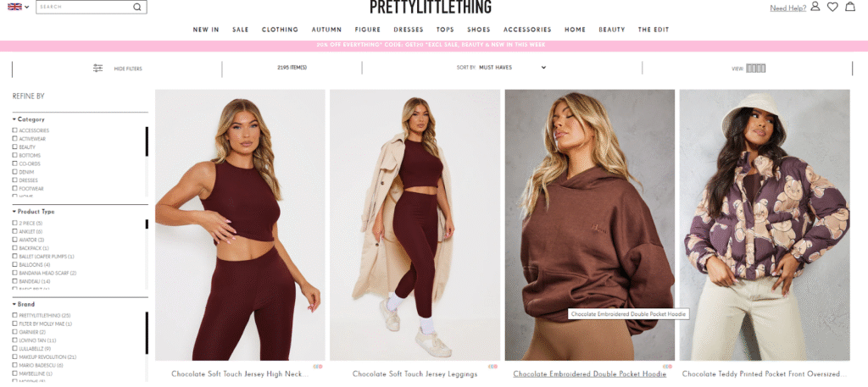Screen dimensions: 868x387
Task: Open the Sort By Must Haves dropdown
Action: (x=512, y=68)
